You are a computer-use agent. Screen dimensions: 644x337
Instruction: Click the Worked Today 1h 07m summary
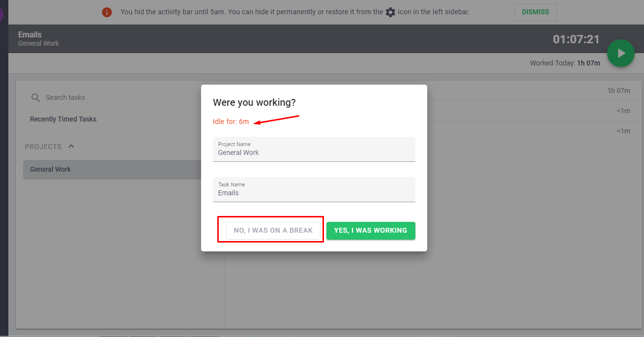565,63
